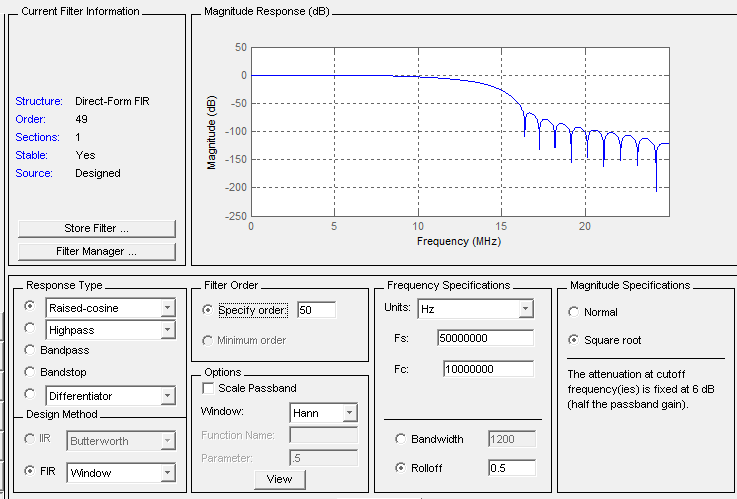This screenshot has height=499, width=737.
Task: Select the Normal magnitude option
Action: [574, 312]
